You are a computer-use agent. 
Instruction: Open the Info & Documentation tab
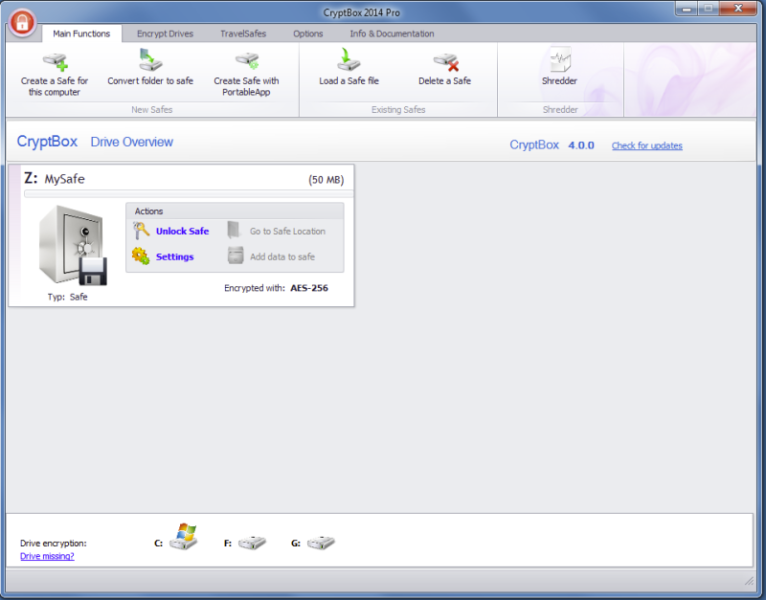pyautogui.click(x=392, y=34)
